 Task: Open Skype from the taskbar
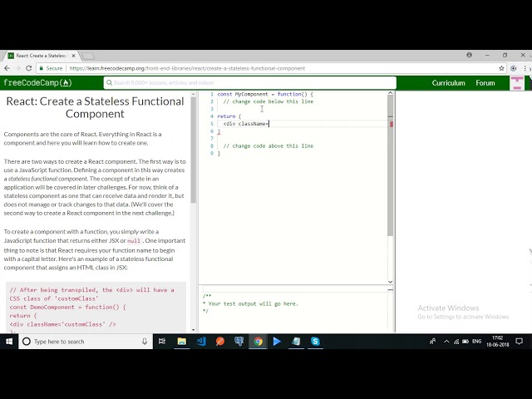click(315, 342)
